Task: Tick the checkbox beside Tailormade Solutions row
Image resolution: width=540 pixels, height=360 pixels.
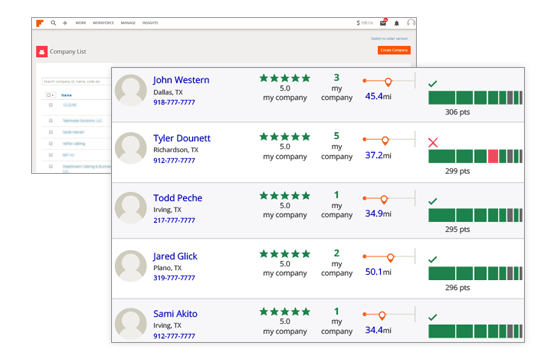Action: click(51, 121)
